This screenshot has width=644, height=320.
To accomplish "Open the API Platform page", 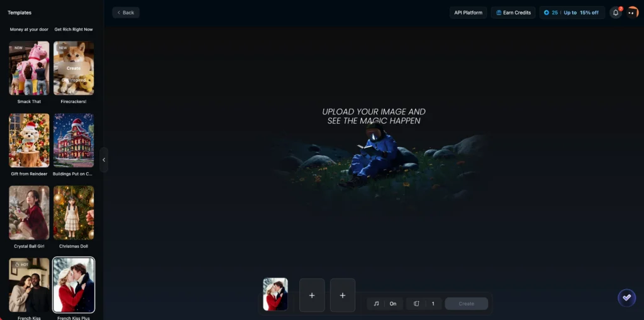I will coord(468,13).
